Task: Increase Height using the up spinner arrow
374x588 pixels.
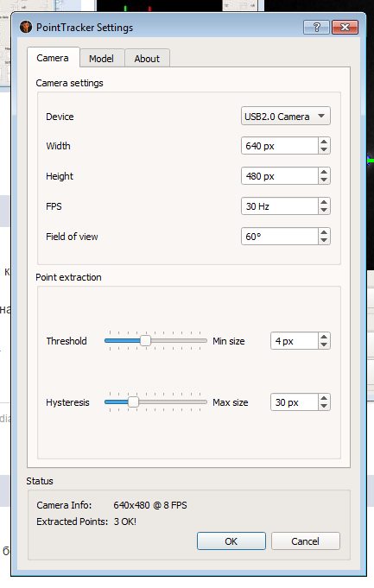Action: tap(324, 172)
